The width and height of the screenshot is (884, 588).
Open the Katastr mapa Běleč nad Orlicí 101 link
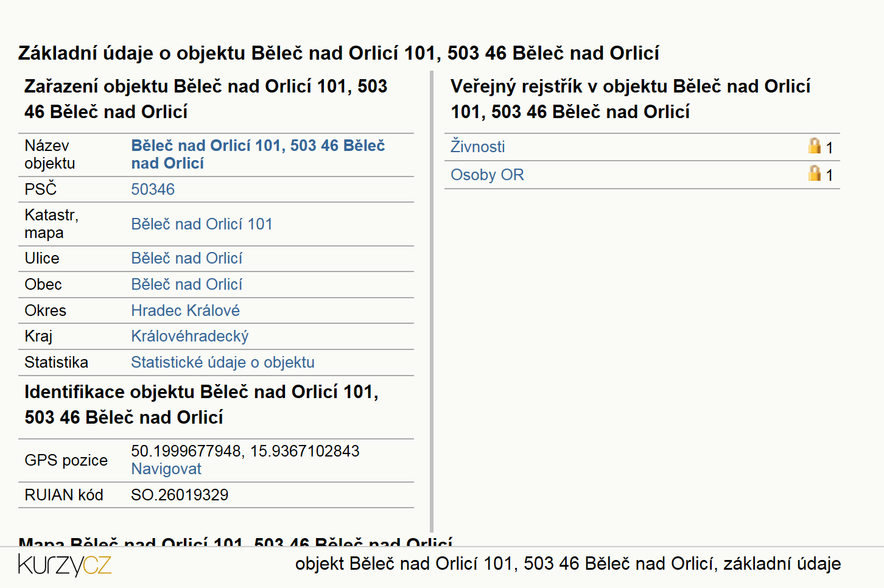pyautogui.click(x=202, y=224)
